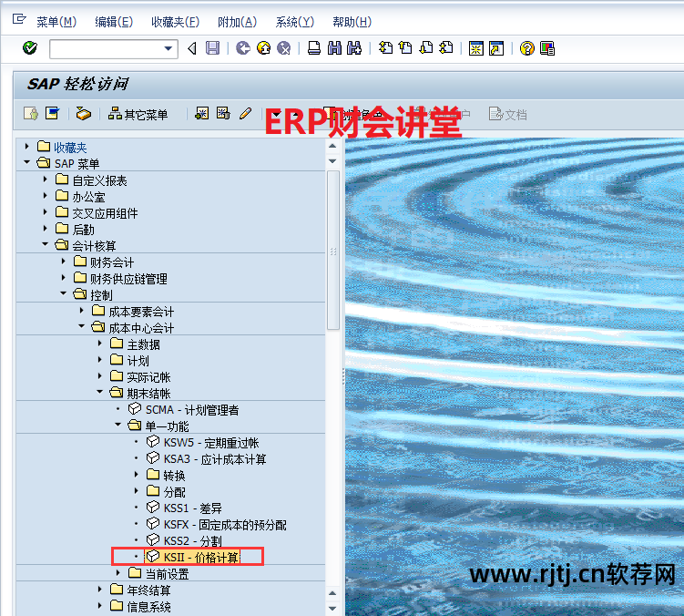Screen dimensions: 684x616
Task: Click the window menu icon beside 菜单(M)
Action: (19, 19)
